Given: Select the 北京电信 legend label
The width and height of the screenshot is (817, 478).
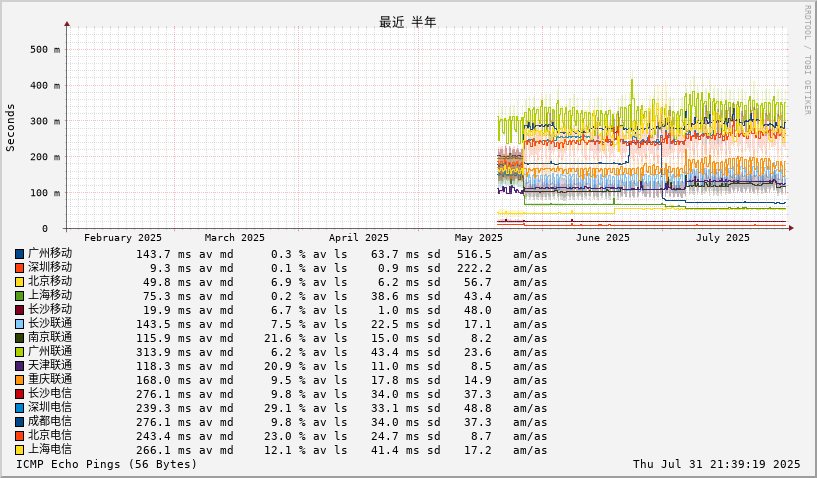Looking at the screenshot, I should pyautogui.click(x=50, y=436).
